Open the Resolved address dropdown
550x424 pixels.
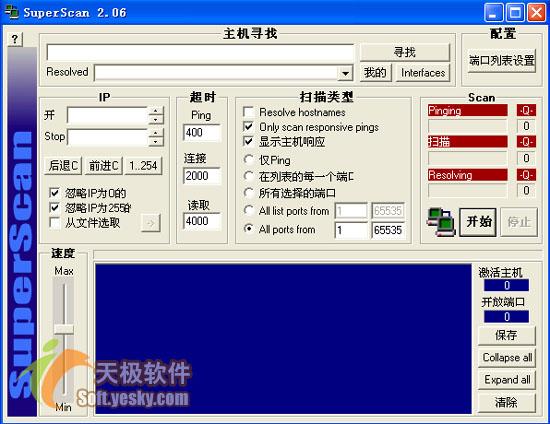click(345, 73)
